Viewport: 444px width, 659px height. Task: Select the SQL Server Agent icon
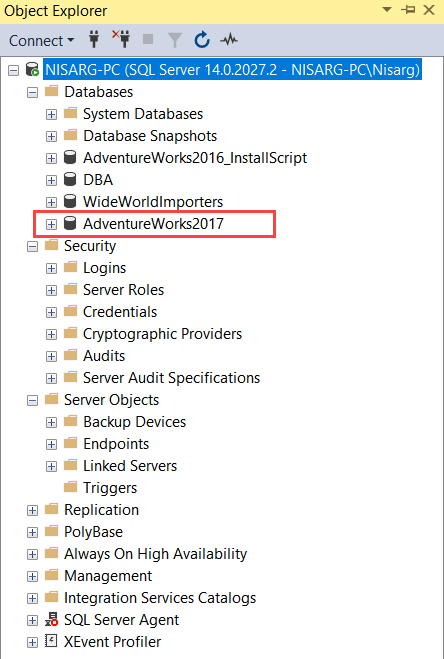(52, 620)
